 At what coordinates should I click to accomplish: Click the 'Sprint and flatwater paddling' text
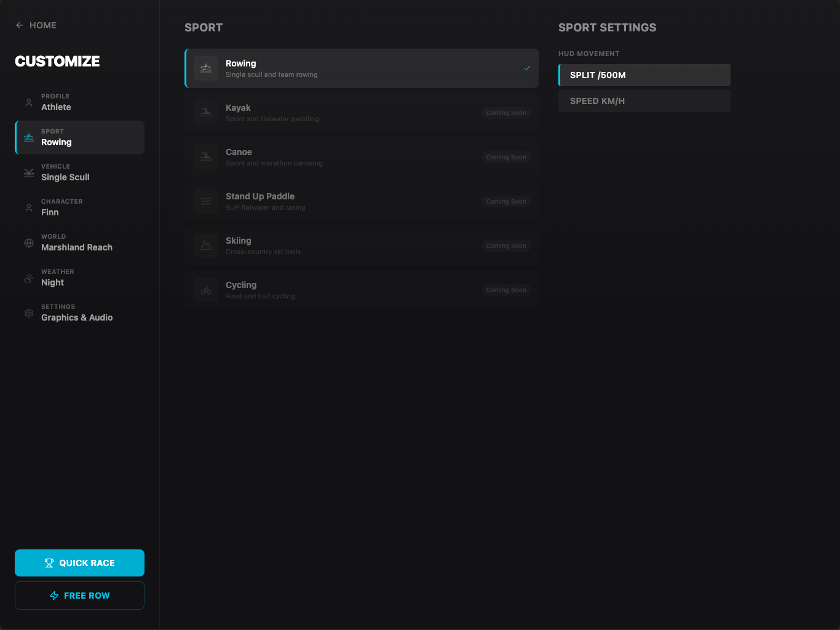tap(272, 119)
